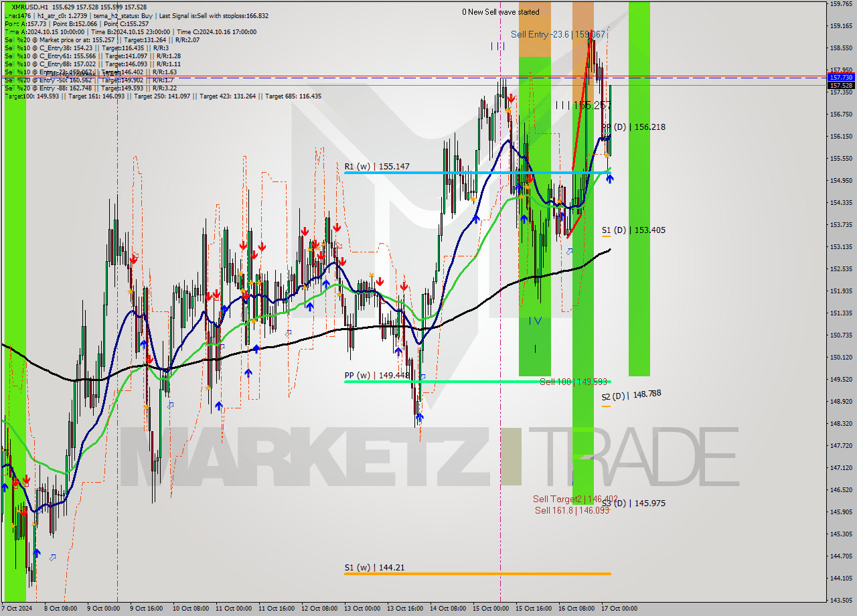
Task: Click the 'Time A:2024.10.15 10:00:00' line
Action: pyautogui.click(x=44, y=31)
